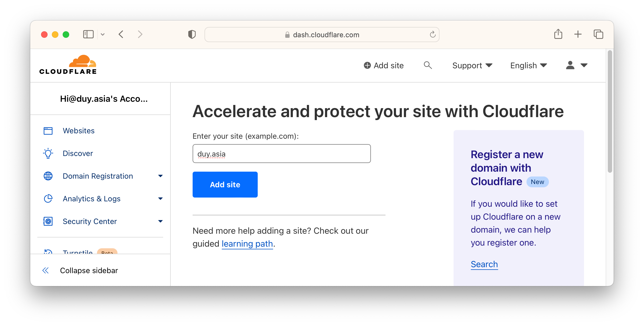Click the Discover lightbulb icon

[x=48, y=153]
